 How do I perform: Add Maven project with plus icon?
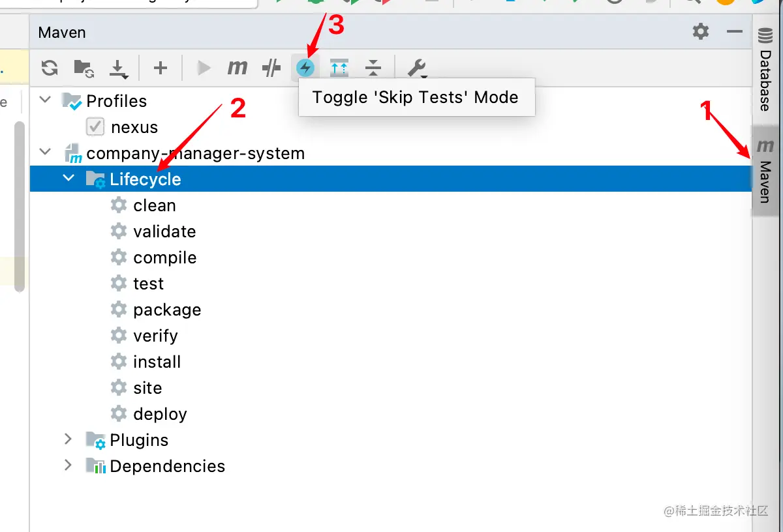coord(161,68)
